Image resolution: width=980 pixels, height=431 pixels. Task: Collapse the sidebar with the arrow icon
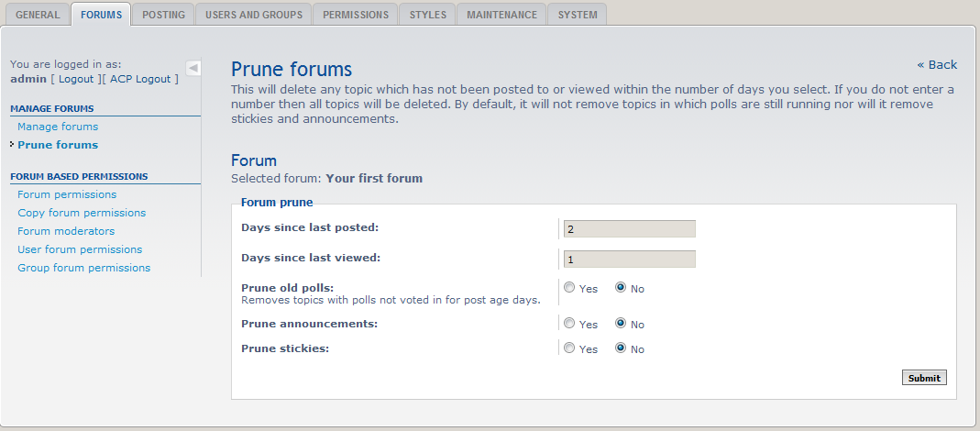(193, 68)
